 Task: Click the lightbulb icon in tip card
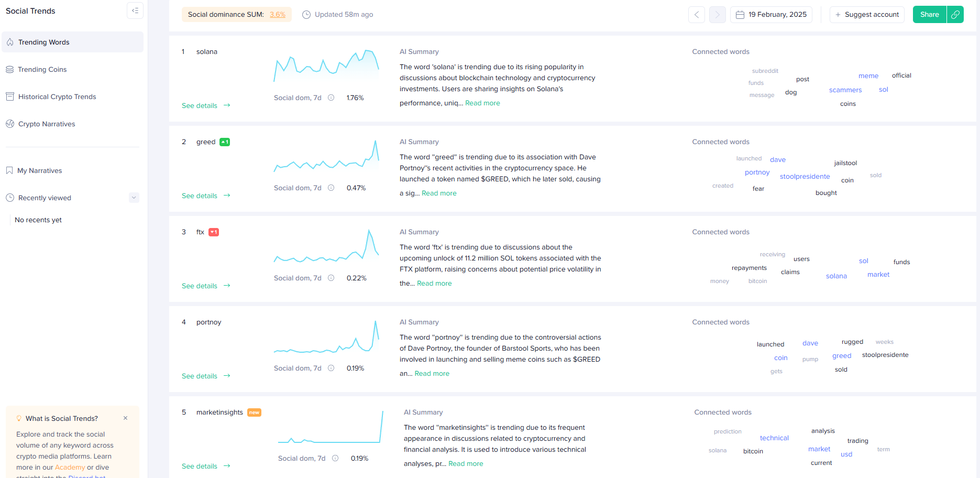19,418
